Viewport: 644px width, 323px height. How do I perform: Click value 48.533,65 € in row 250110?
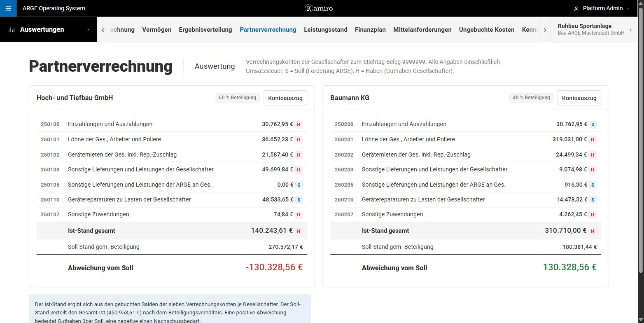point(278,199)
